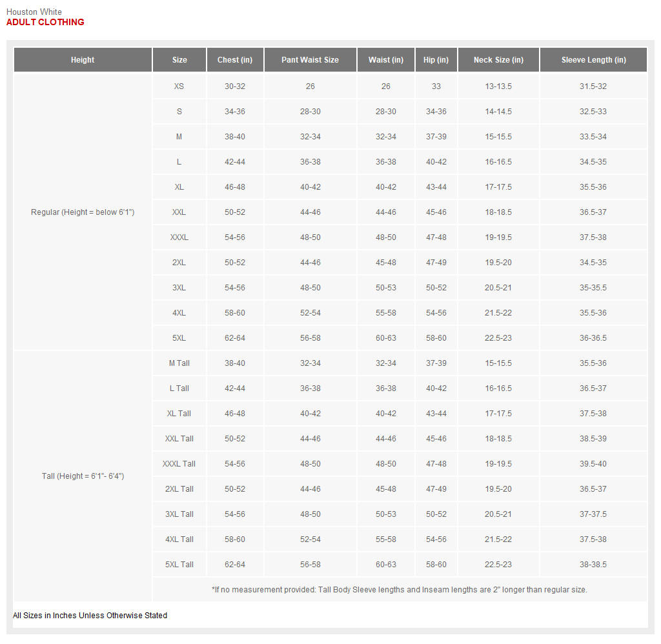Select the Regular height category cell
The height and width of the screenshot is (644, 661).
[83, 212]
